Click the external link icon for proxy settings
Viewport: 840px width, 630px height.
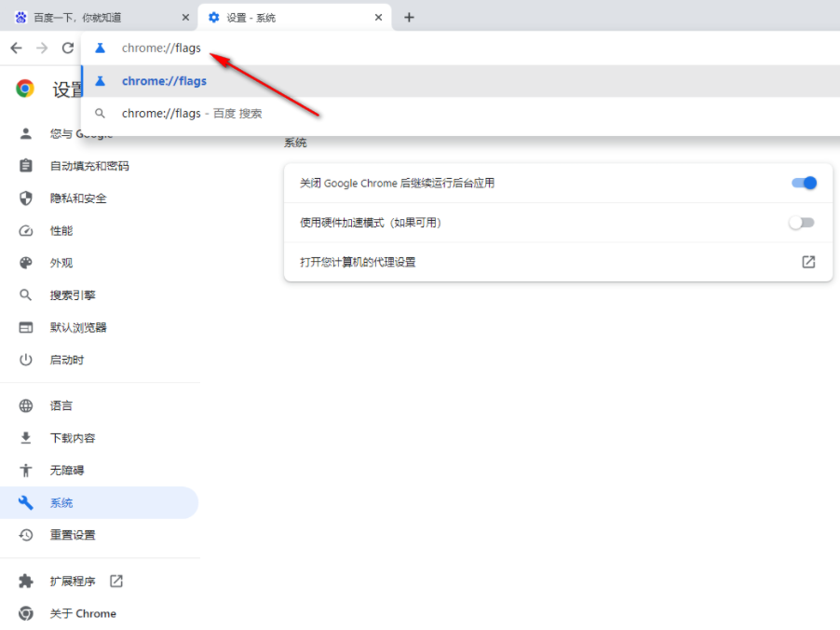click(x=808, y=262)
